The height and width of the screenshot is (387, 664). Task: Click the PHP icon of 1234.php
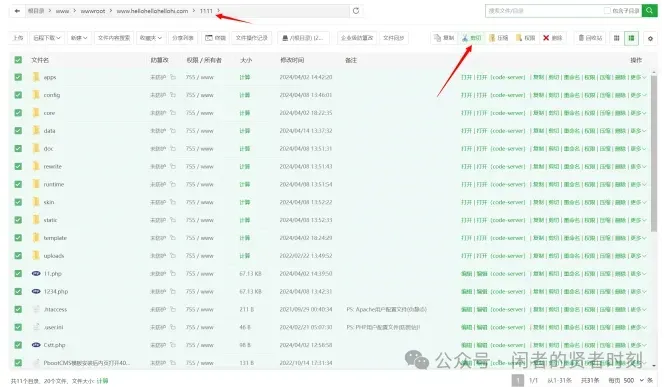pos(36,291)
